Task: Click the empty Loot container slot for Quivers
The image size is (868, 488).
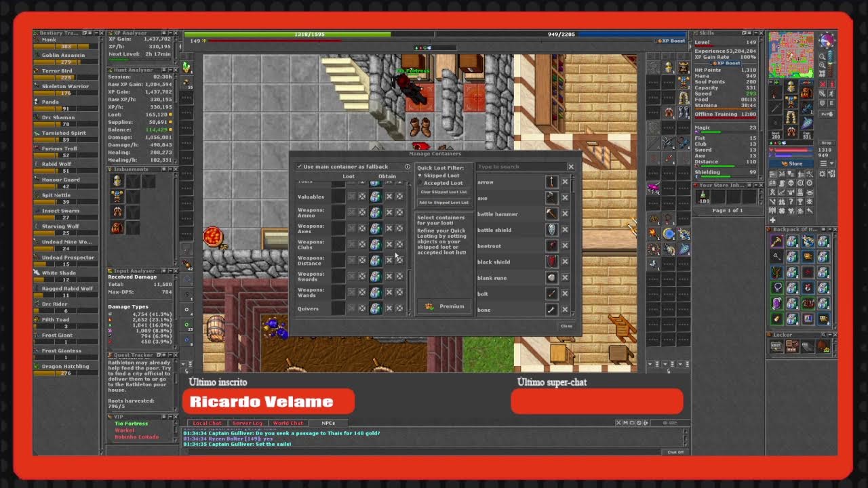Action: tap(338, 308)
